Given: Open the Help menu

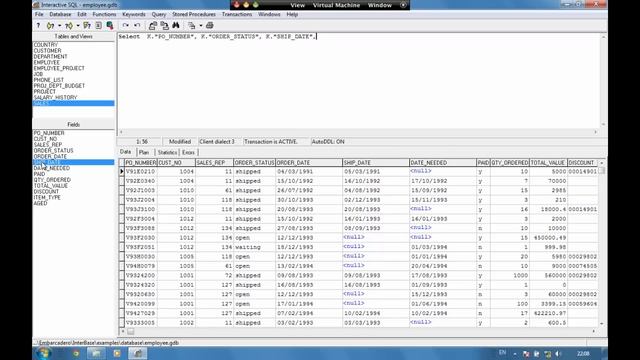Looking at the screenshot, I should click(x=292, y=14).
